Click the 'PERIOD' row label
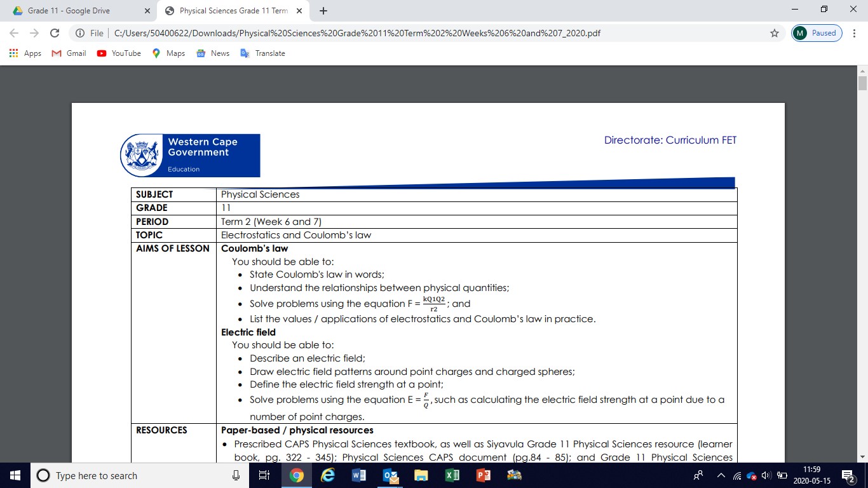The image size is (868, 488). tap(153, 222)
